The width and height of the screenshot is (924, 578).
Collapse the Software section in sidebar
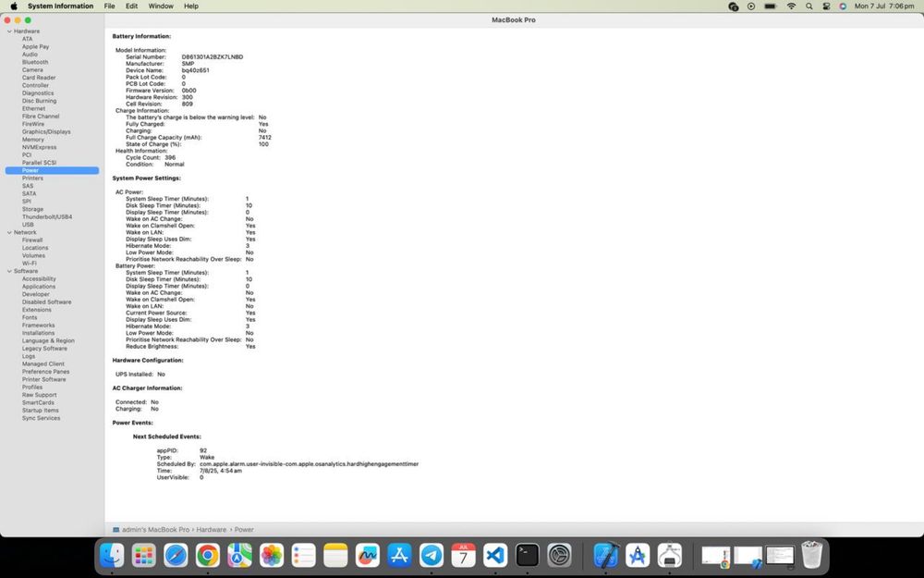pos(9,271)
